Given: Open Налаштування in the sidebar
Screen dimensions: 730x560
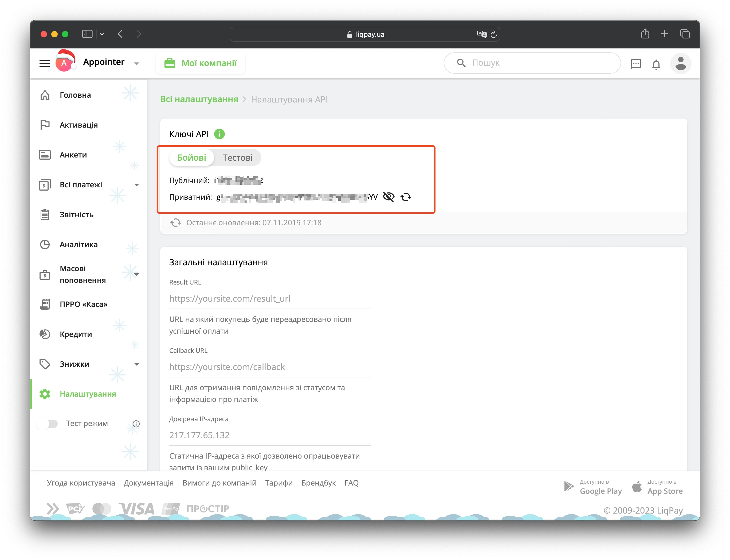Looking at the screenshot, I should click(x=89, y=394).
